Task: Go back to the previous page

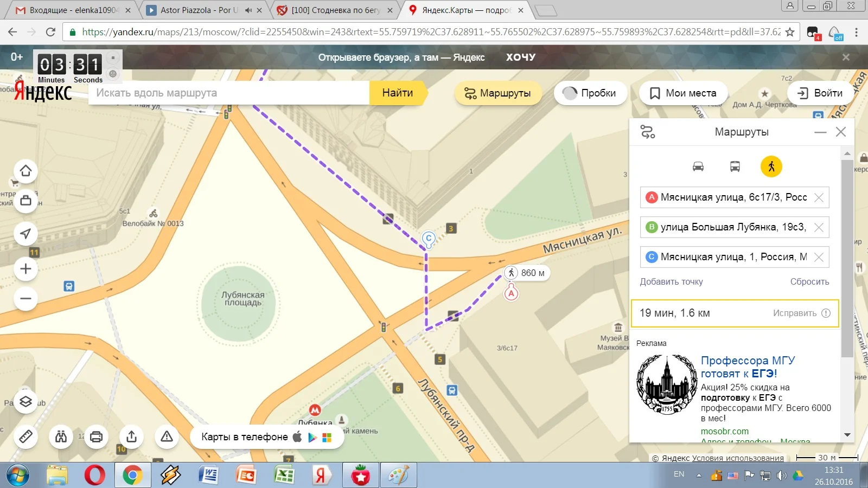Action: pos(12,32)
